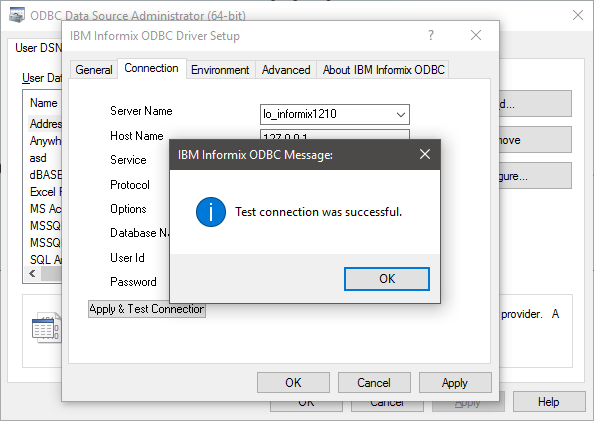594x421 pixels.
Task: Select the asd data source entry
Action: click(38, 158)
